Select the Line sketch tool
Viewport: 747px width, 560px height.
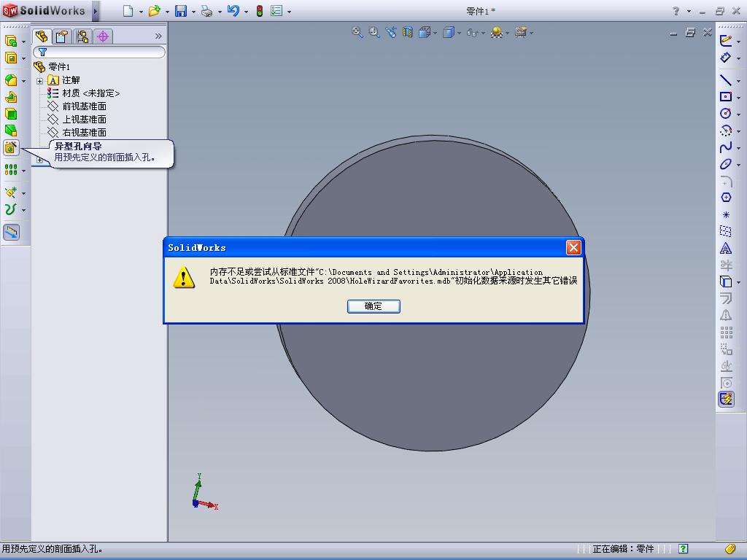click(726, 80)
